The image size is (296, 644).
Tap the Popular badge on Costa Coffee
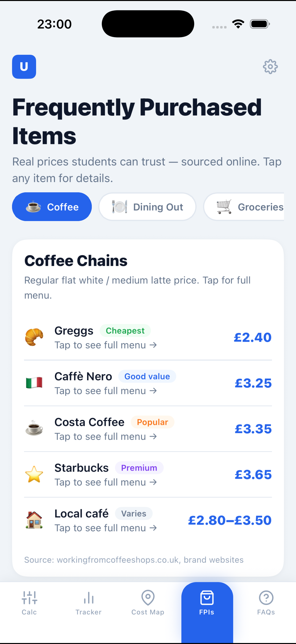152,422
